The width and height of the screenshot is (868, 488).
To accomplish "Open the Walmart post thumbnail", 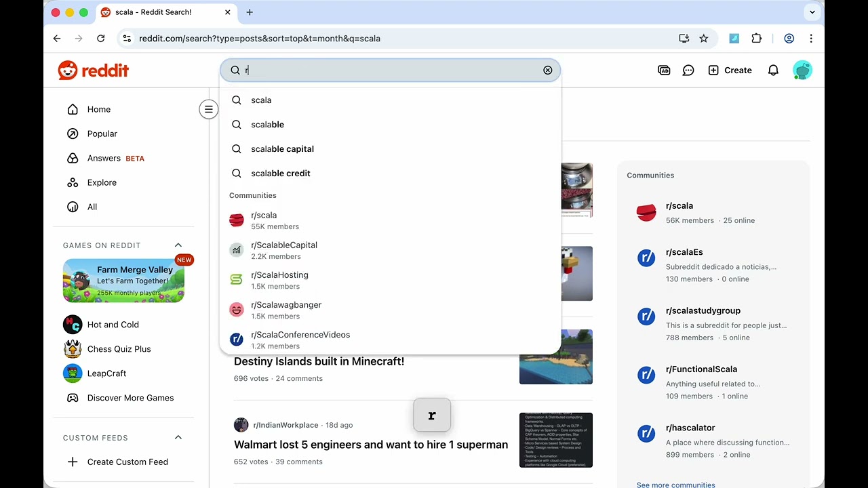I will tap(556, 440).
